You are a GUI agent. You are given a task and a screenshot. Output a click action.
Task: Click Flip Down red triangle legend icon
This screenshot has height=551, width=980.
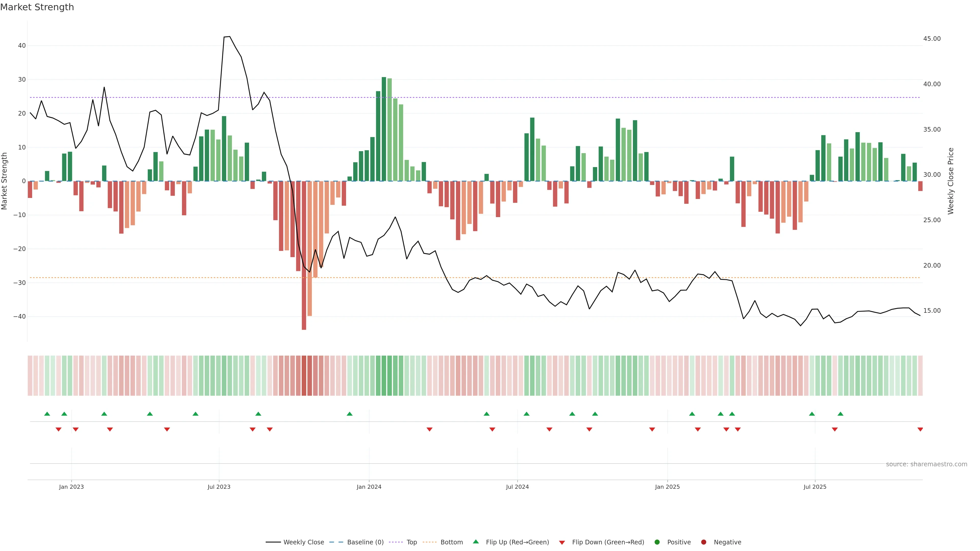point(562,542)
